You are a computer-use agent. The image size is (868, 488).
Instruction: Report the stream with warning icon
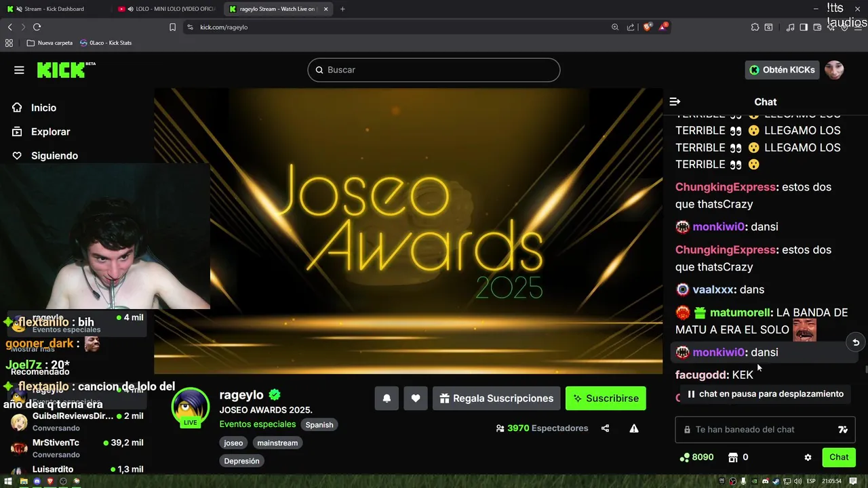(x=634, y=428)
